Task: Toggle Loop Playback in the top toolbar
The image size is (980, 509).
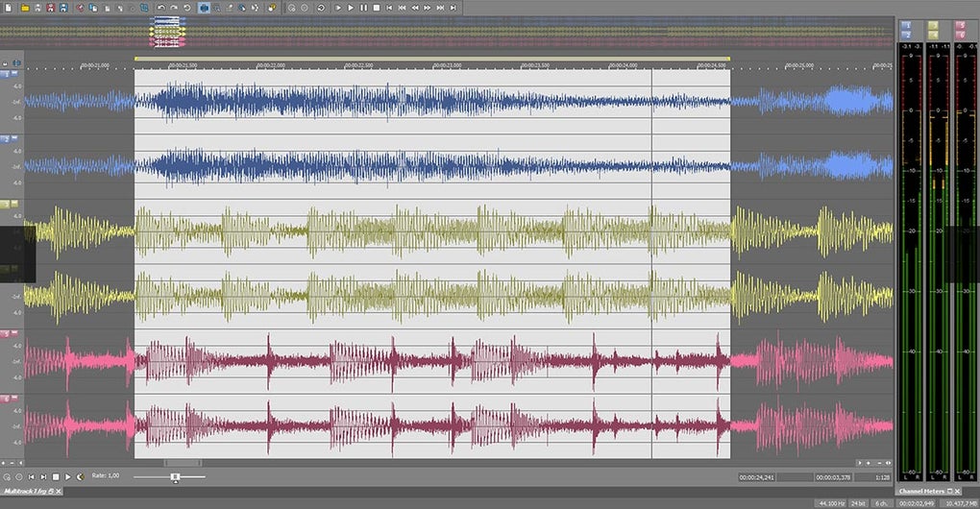Action: (319, 8)
